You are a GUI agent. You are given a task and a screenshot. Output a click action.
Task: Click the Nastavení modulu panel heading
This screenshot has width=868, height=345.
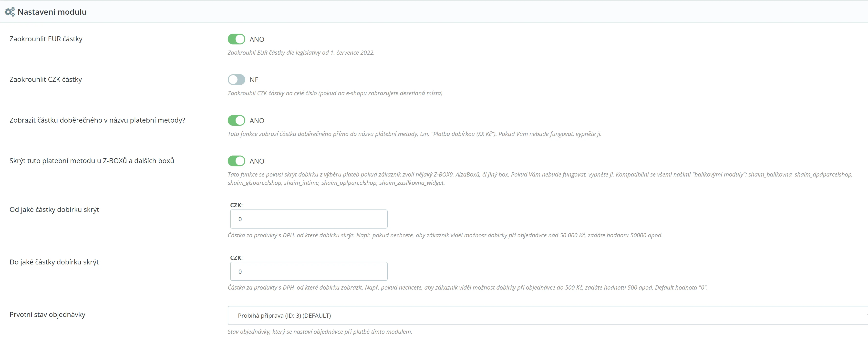tap(52, 12)
